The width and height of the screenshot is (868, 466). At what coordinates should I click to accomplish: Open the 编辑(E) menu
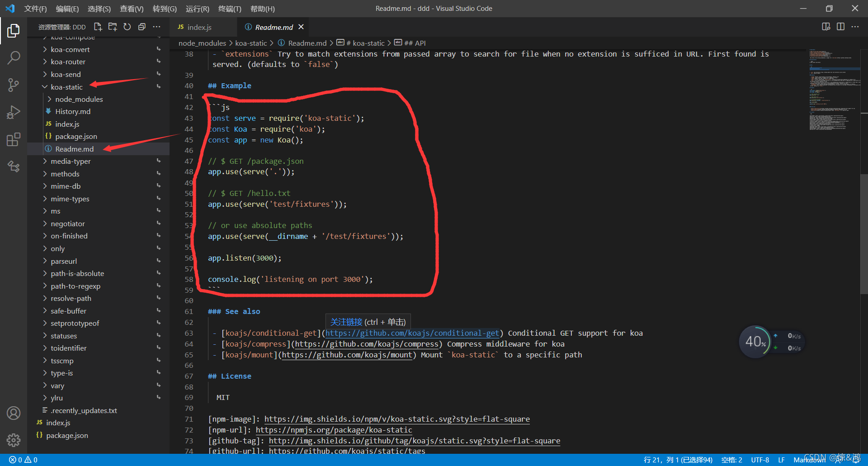tap(67, 9)
